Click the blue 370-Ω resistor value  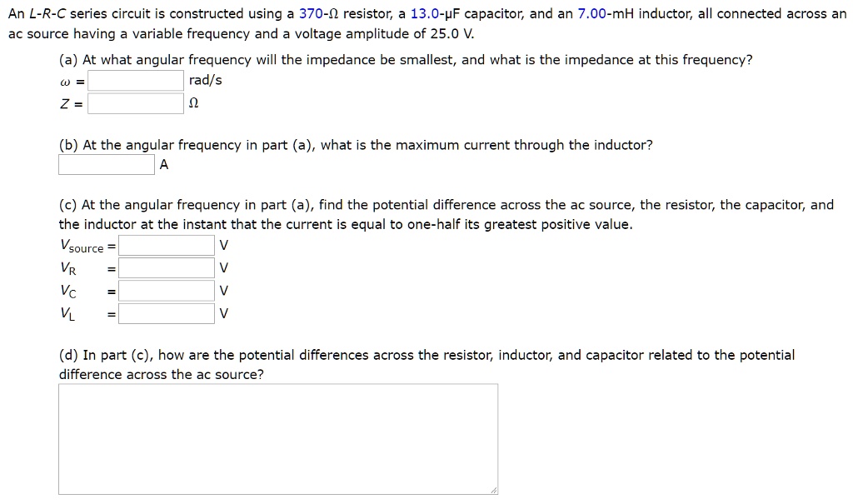(319, 13)
